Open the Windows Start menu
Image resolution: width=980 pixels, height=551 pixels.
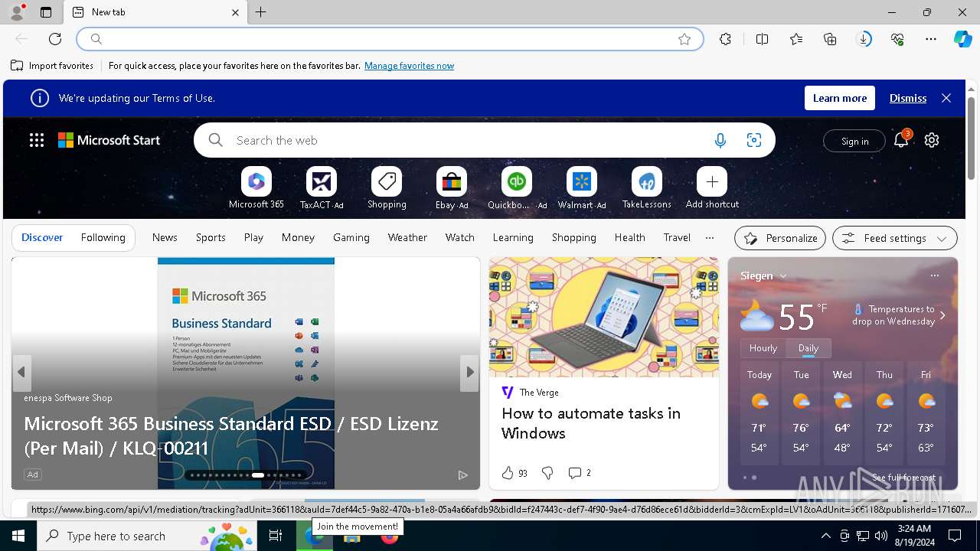pos(18,536)
